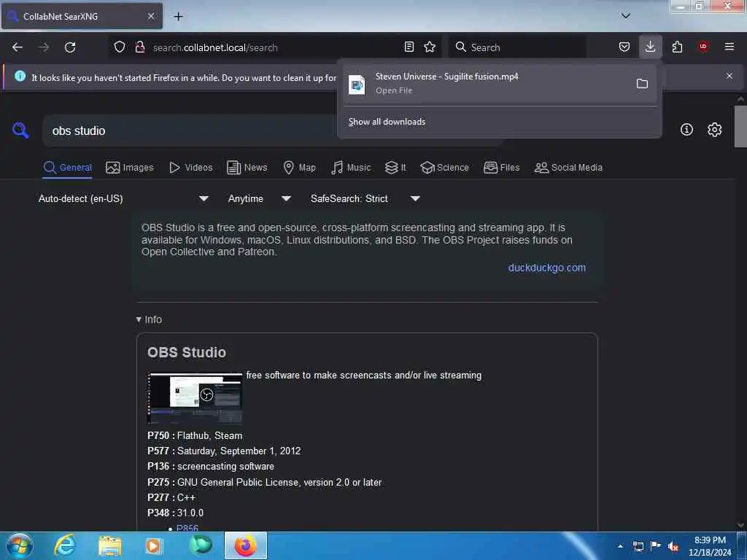The height and width of the screenshot is (560, 747).
Task: Switch to the Images category
Action: 130,168
